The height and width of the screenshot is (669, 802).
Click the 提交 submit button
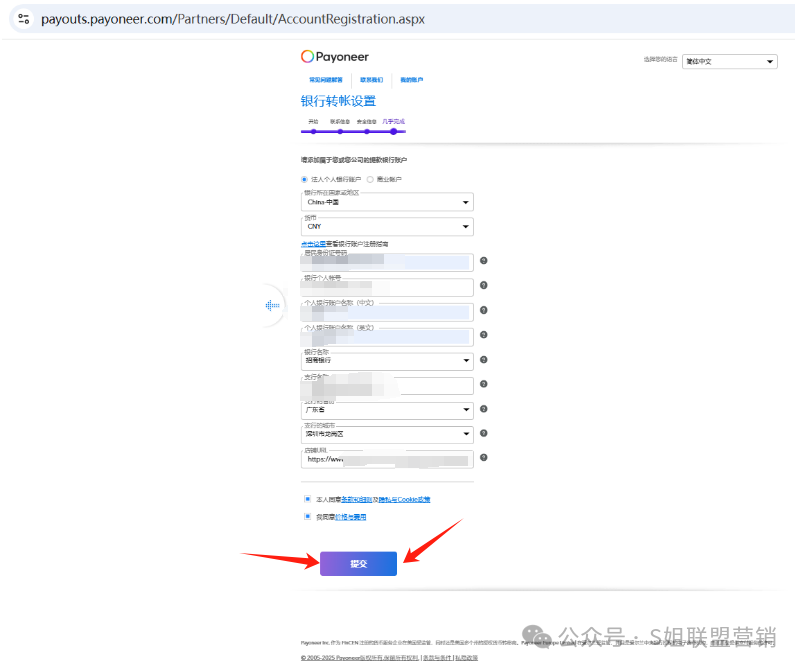(359, 564)
